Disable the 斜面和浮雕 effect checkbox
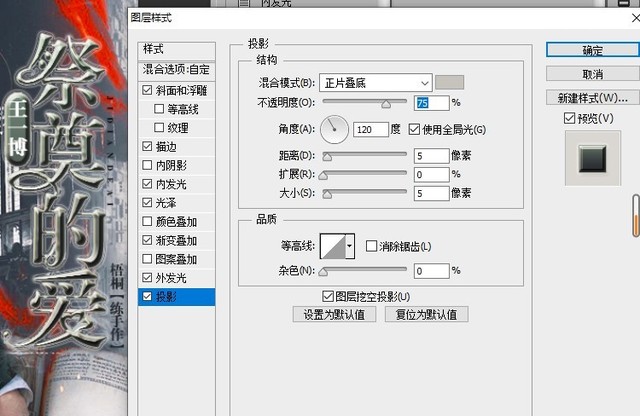This screenshot has width=640, height=416. point(149,90)
